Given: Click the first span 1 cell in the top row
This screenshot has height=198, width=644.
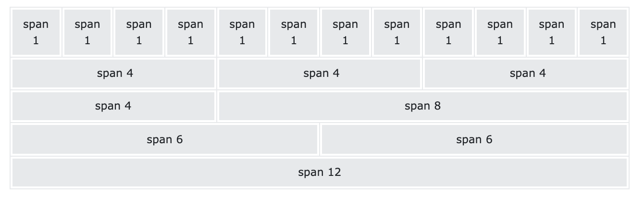Looking at the screenshot, I should pos(36,32).
